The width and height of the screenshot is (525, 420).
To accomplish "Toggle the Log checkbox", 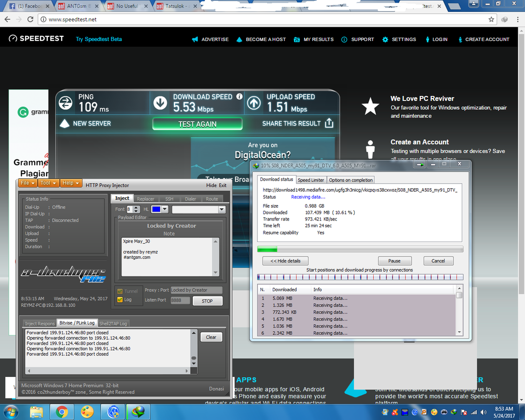I will [120, 300].
